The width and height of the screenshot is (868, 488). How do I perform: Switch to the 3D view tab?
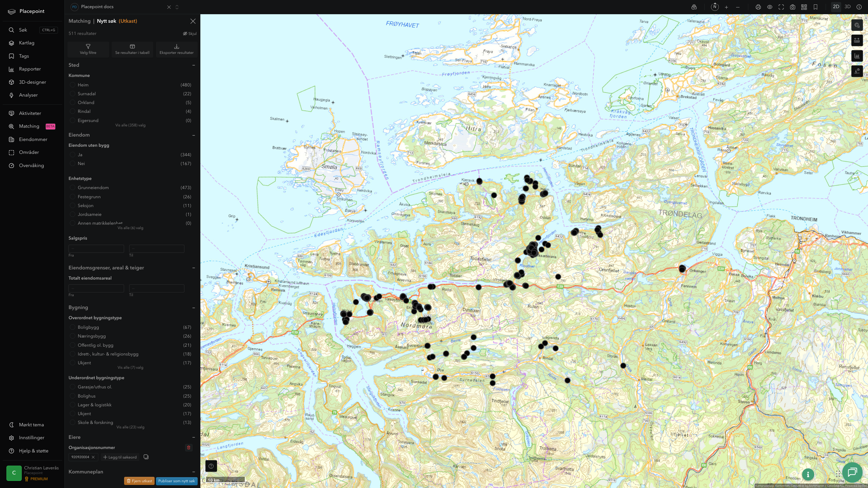coord(848,7)
